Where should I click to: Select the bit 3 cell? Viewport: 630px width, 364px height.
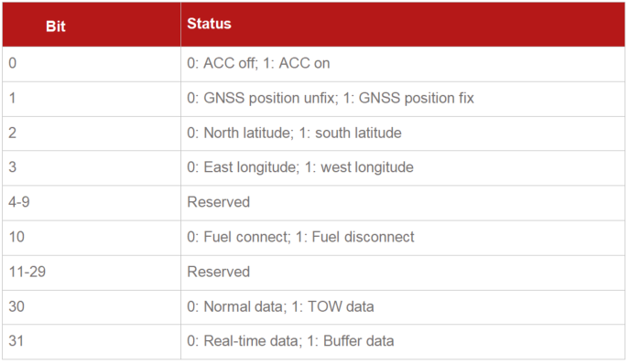pyautogui.click(x=92, y=168)
